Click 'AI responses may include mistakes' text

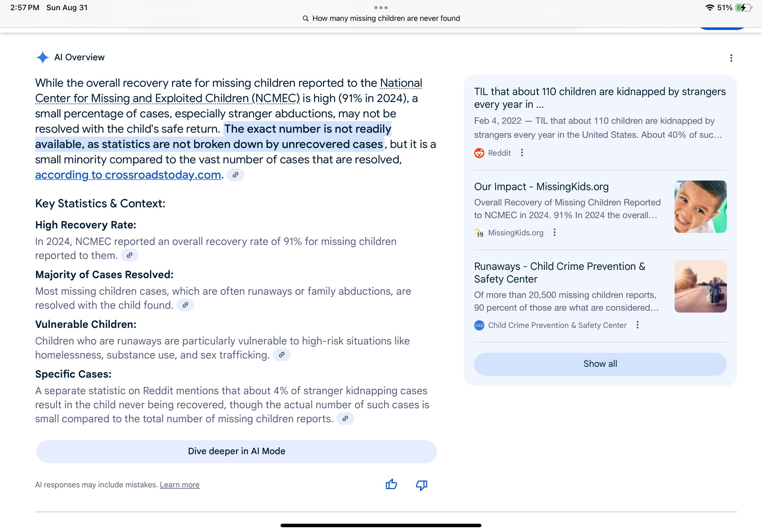96,485
